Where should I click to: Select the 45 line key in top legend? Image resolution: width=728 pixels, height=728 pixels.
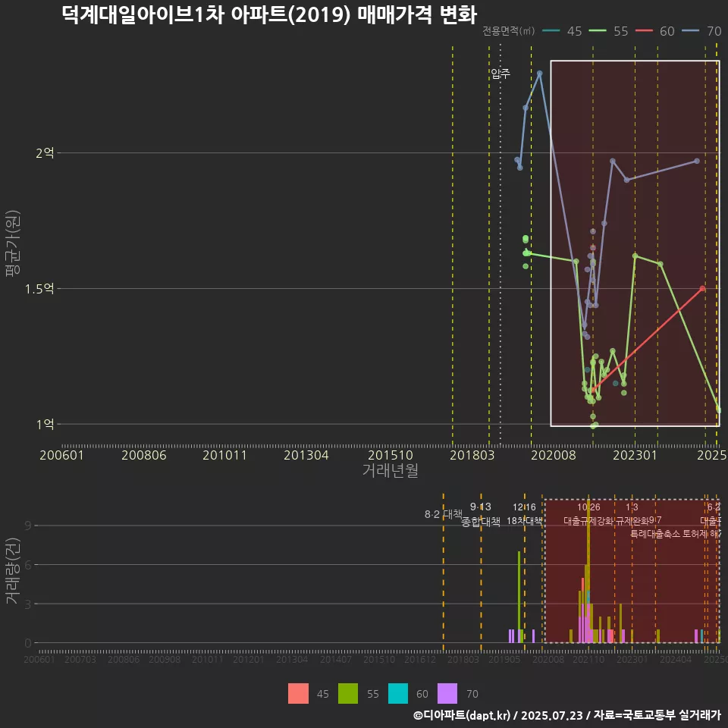tap(551, 31)
